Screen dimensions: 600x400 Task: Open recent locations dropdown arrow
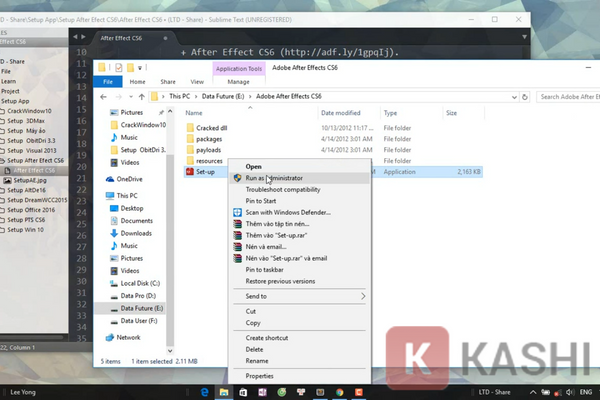click(131, 97)
